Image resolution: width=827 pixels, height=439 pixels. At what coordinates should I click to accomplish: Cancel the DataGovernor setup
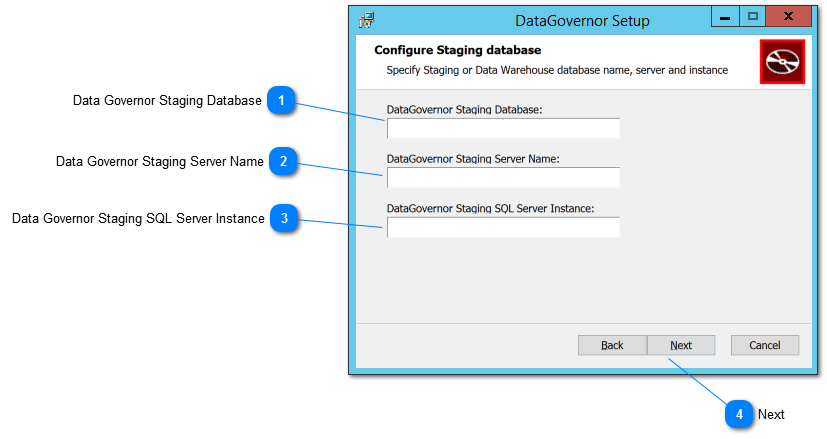(x=765, y=345)
